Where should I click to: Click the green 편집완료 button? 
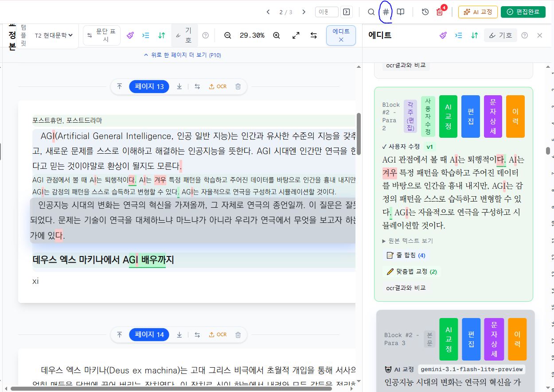tap(523, 12)
